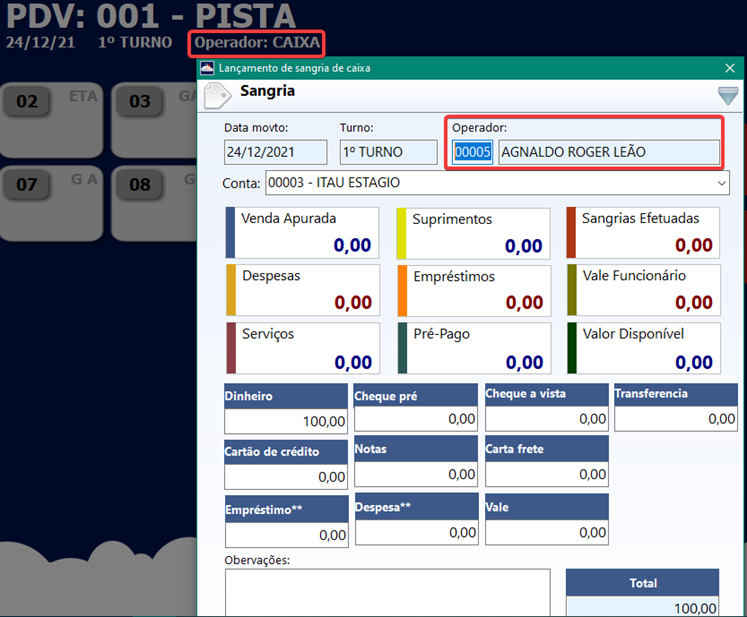Click the PDV: 001 - PISTA title
The height and width of the screenshot is (617, 747).
click(x=151, y=16)
